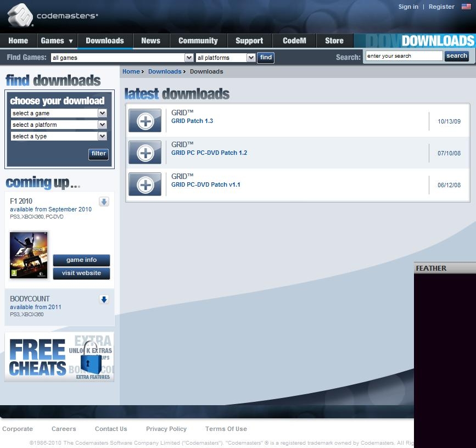Click the game info button
The height and width of the screenshot is (448, 476).
(x=81, y=260)
